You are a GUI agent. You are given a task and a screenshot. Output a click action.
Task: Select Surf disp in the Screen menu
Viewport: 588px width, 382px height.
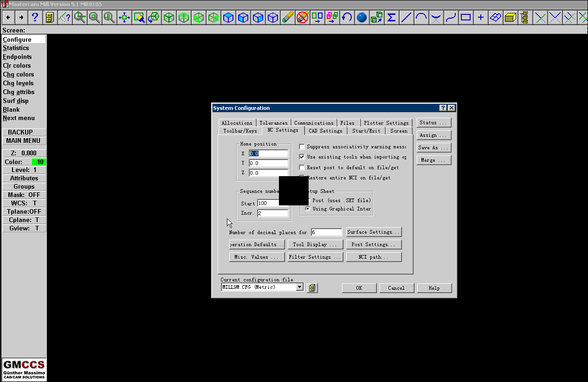16,101
